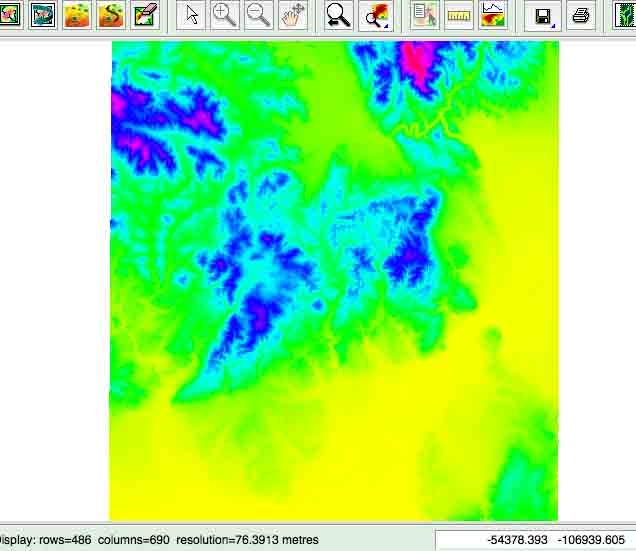The width and height of the screenshot is (636, 551).
Task: Click the floppy disk save icon
Action: click(543, 16)
